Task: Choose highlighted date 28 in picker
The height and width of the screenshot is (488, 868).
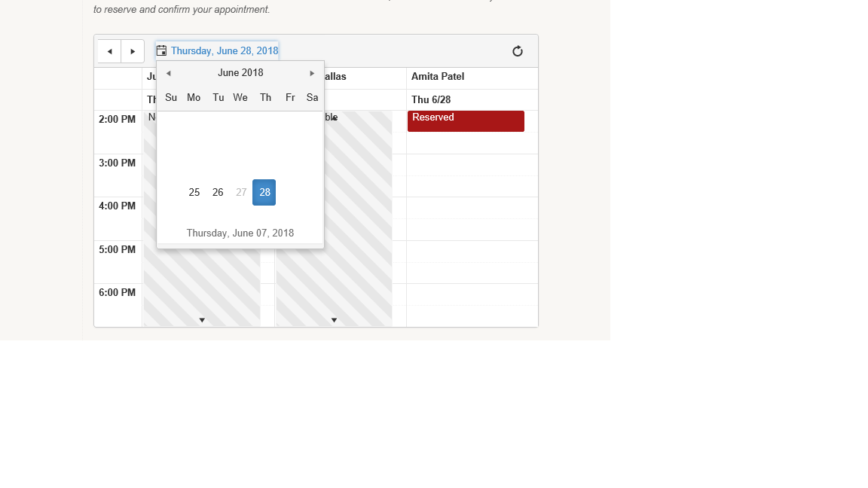Action: (264, 193)
